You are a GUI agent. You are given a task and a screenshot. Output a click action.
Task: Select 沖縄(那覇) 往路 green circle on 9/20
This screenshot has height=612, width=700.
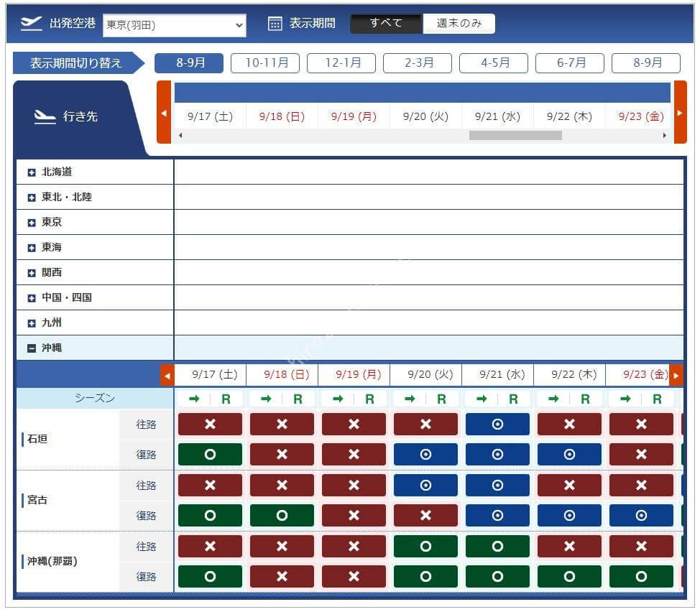(x=425, y=546)
